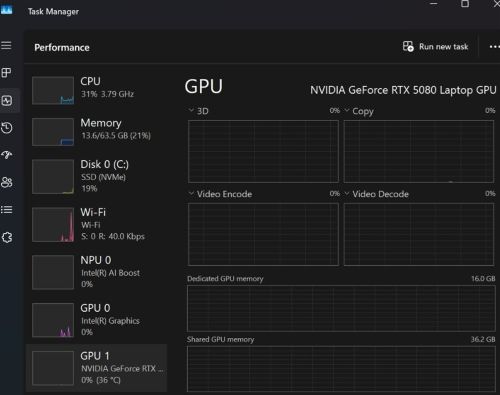Image resolution: width=500 pixels, height=395 pixels.
Task: Open the Video Decode engine dropdown chevron
Action: pyautogui.click(x=347, y=193)
